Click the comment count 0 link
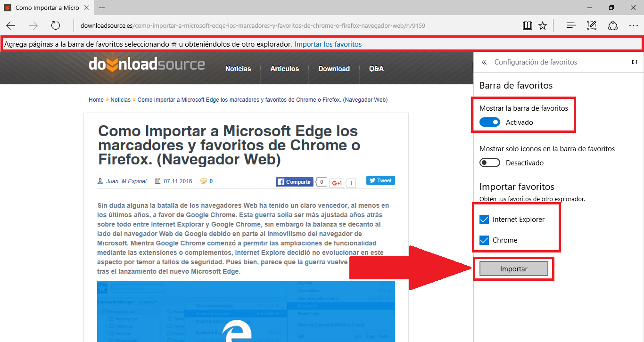Screen dimensions: 644x342 click(211, 181)
